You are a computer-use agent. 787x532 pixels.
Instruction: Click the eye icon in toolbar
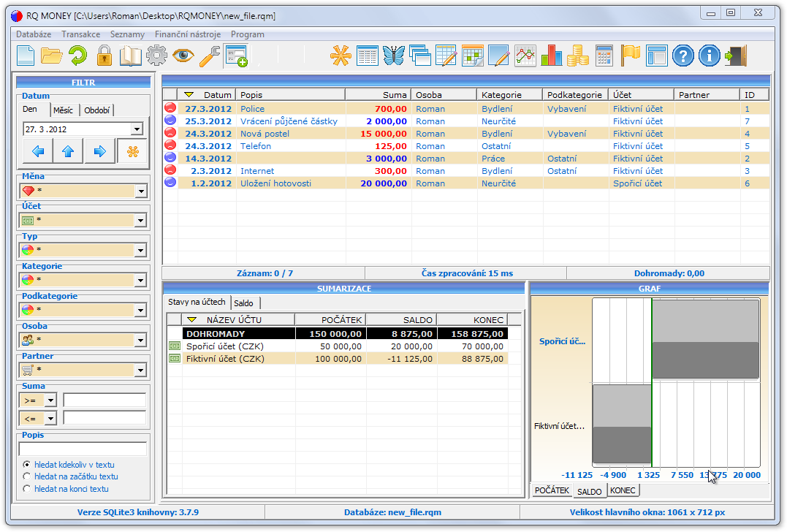click(183, 56)
